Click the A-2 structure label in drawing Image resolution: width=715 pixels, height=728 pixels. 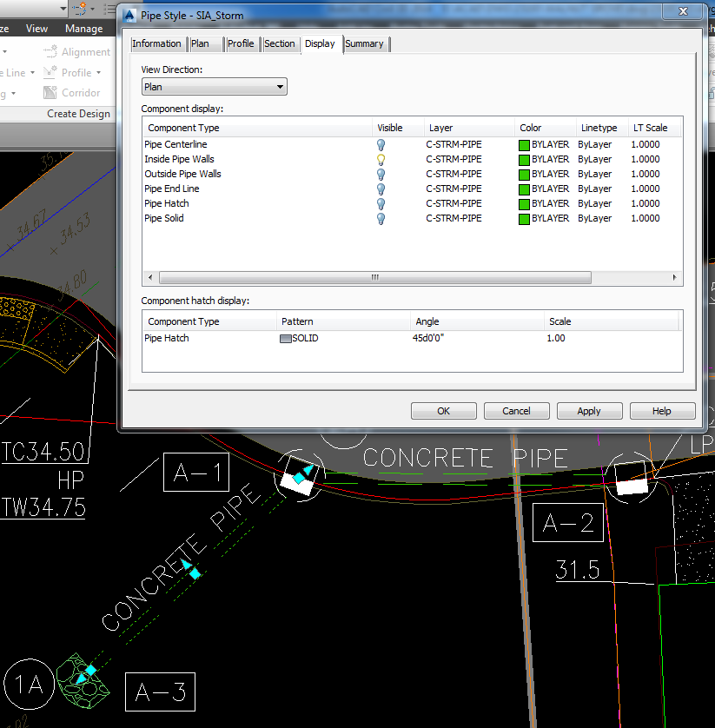tap(568, 522)
